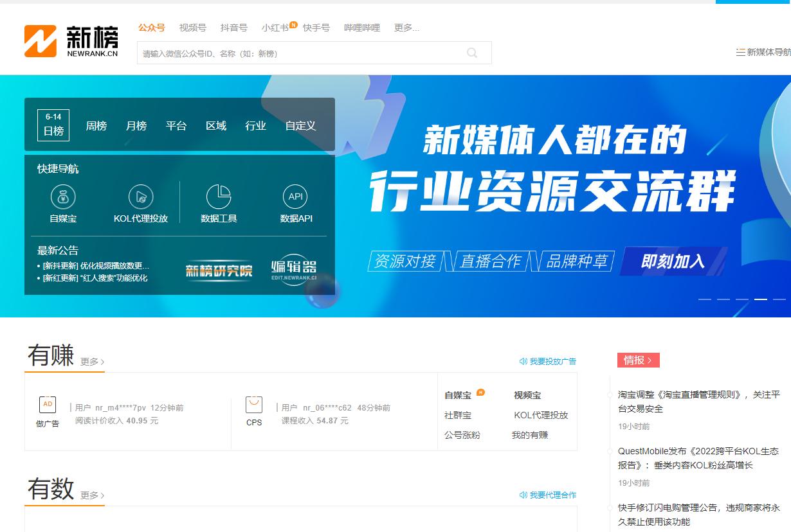Select the fourth carousel indicator dot

pyautogui.click(x=761, y=299)
